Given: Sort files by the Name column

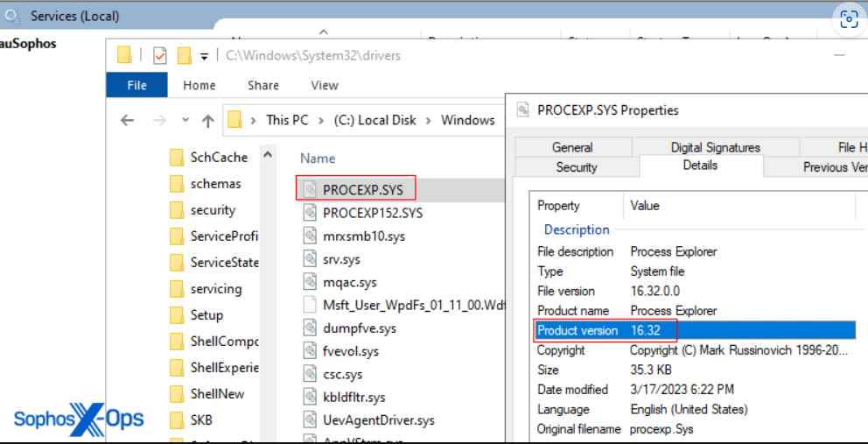Looking at the screenshot, I should [318, 159].
